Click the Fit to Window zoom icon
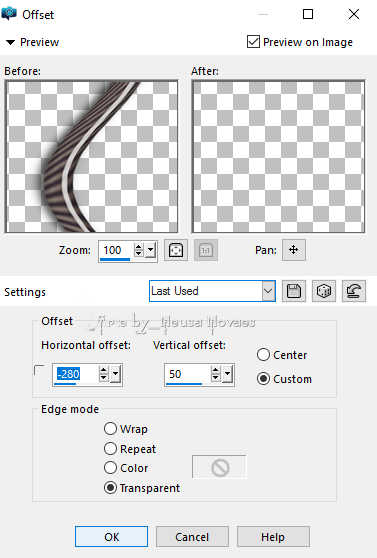 point(176,250)
